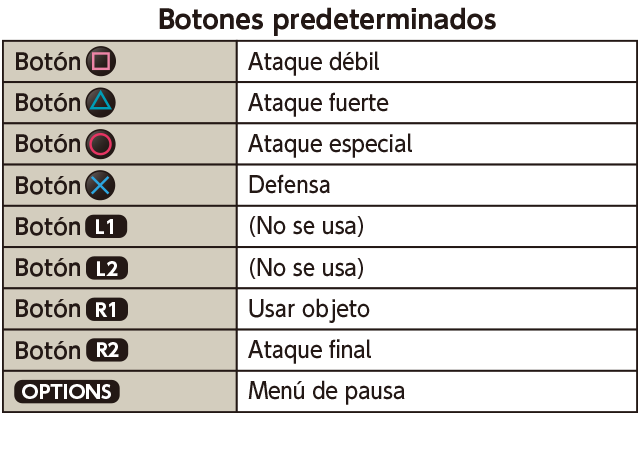Select the Defensa cell

pos(437,185)
